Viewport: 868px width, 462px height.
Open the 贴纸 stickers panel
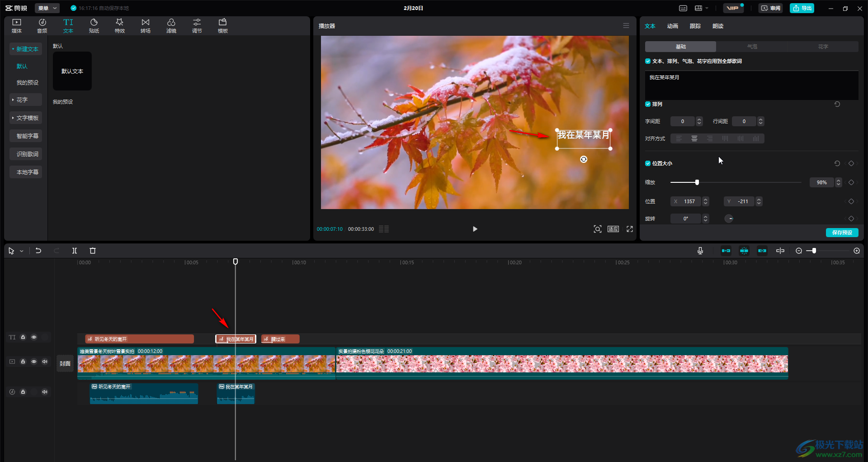coord(94,26)
